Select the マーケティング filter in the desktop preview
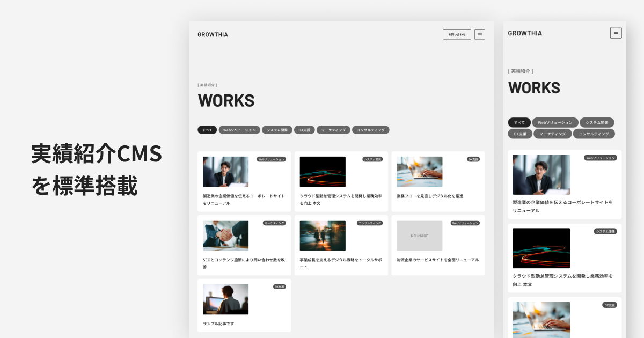 (x=333, y=130)
